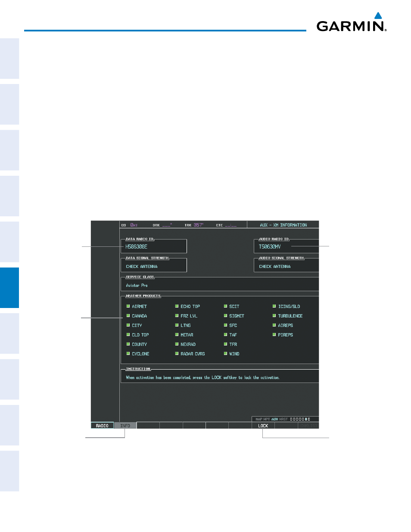This screenshot has width=411, height=532.
Task: Select the RADIO softkey
Action: pos(102,426)
